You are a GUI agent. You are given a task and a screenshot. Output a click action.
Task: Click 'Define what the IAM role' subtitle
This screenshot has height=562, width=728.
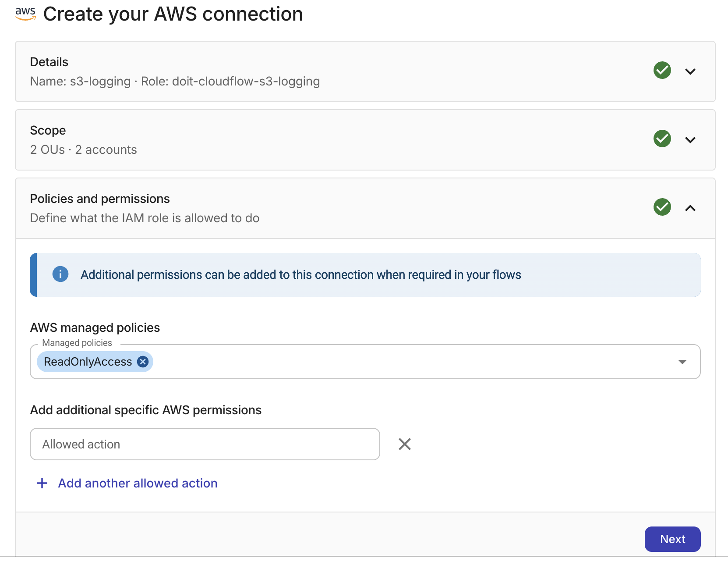click(x=145, y=218)
